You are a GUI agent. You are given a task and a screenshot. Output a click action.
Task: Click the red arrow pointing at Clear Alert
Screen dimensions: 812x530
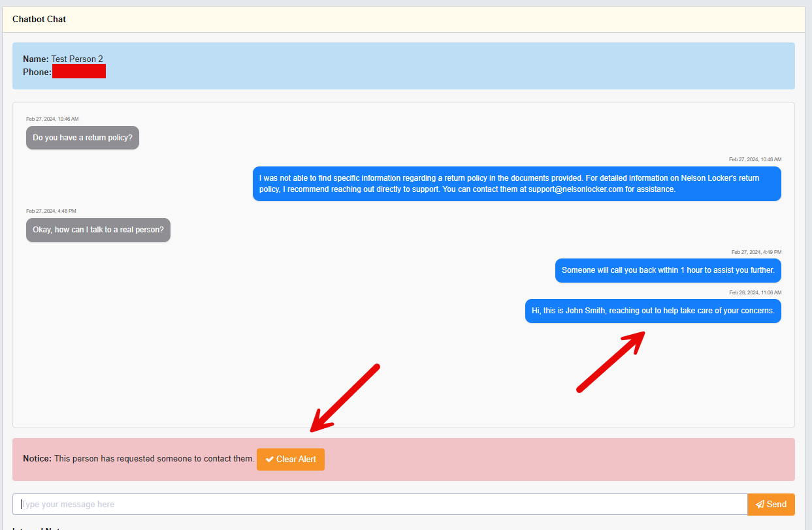tap(345, 397)
